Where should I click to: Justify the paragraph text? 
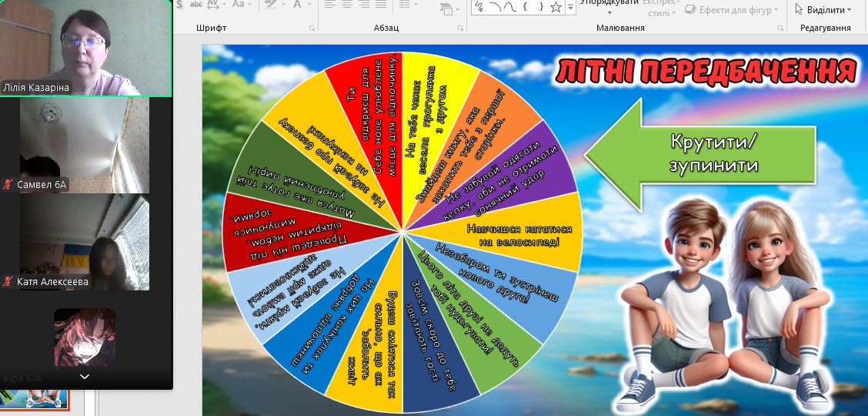[380, 5]
